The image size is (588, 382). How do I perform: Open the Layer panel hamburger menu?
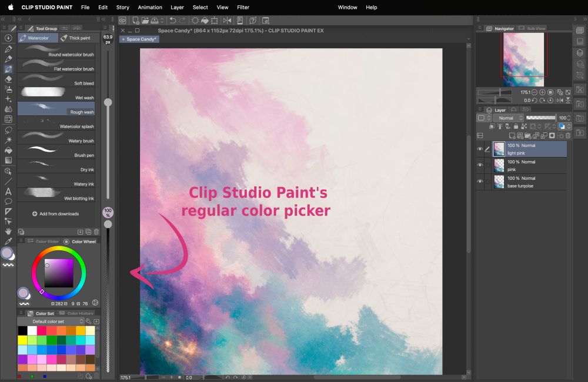(x=480, y=109)
